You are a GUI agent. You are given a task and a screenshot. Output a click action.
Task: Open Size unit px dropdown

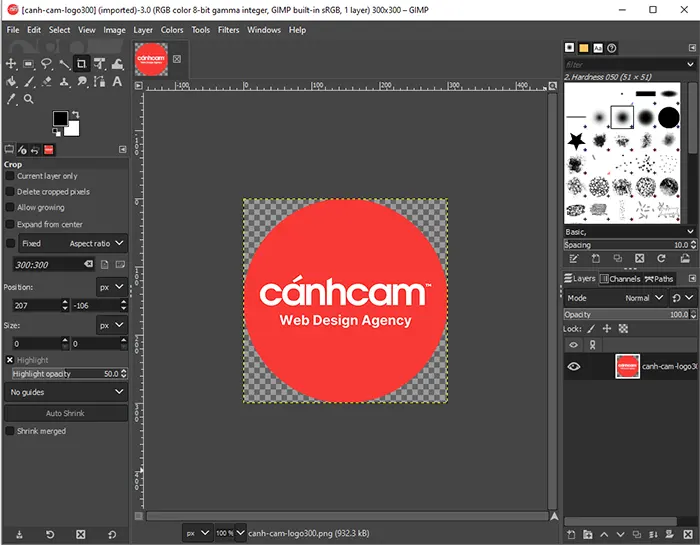(112, 325)
